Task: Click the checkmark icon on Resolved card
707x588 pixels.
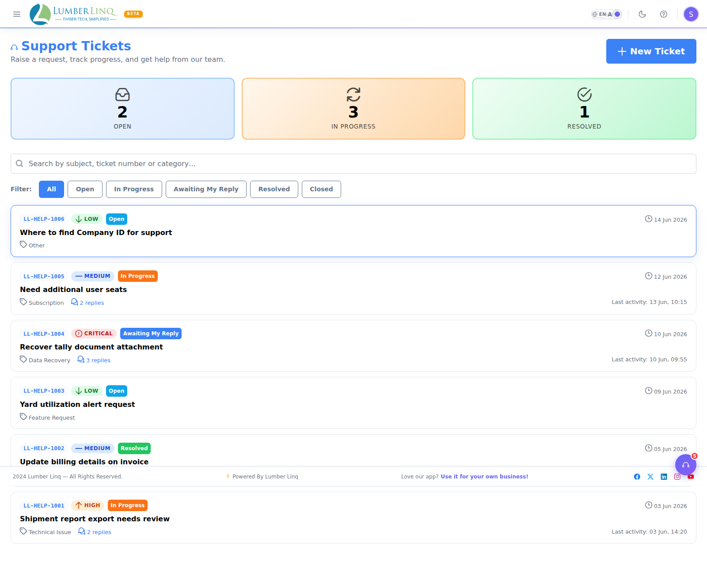Action: pyautogui.click(x=584, y=95)
